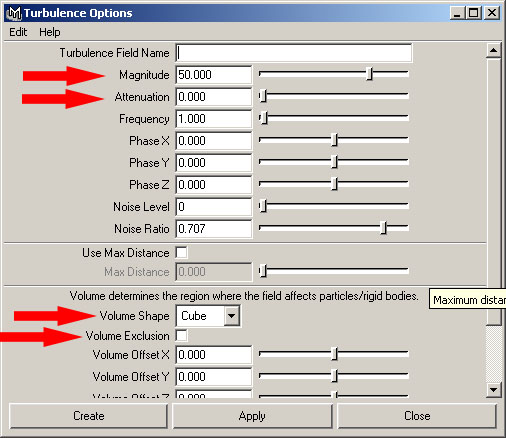506x438 pixels.
Task: Click the Volume Offset Y slider handle
Action: tap(334, 376)
